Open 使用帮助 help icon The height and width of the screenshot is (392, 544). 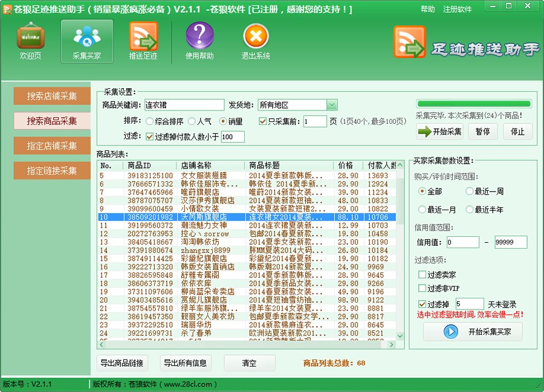click(199, 40)
